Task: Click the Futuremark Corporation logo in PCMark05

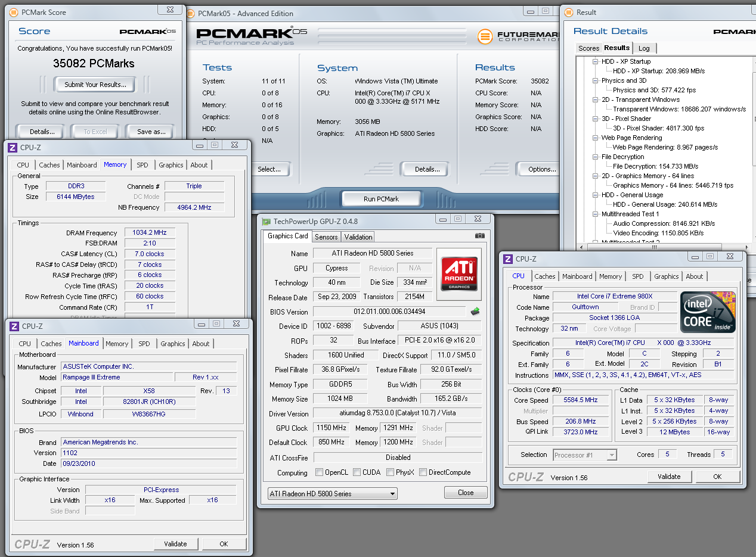Action: 519,36
